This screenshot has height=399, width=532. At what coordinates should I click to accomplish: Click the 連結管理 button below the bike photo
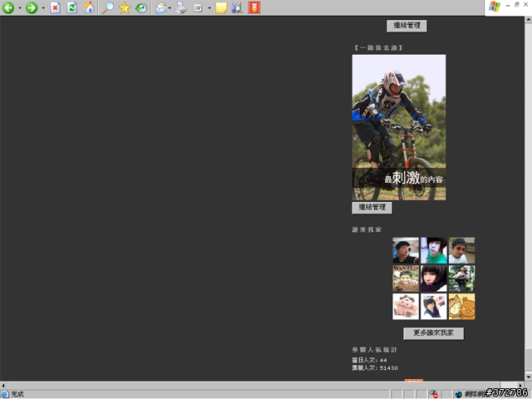click(x=372, y=208)
